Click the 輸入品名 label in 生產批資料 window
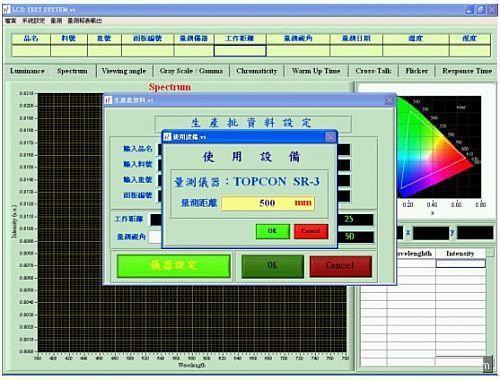 pyautogui.click(x=138, y=149)
